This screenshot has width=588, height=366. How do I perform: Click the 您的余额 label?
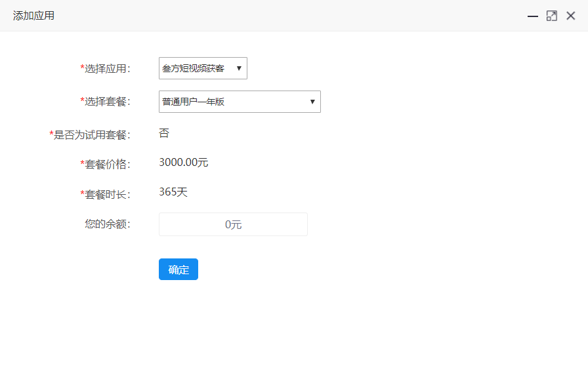point(108,224)
